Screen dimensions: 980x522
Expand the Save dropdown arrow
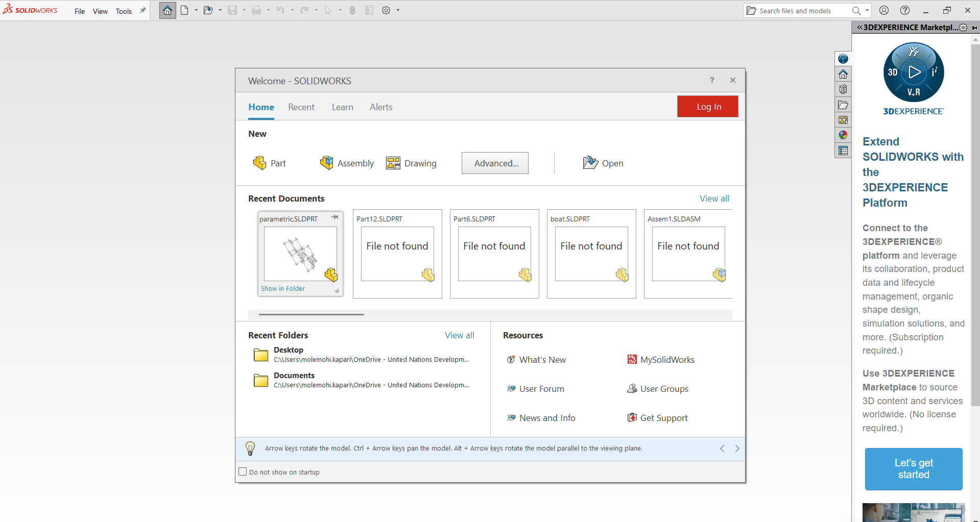(x=244, y=10)
